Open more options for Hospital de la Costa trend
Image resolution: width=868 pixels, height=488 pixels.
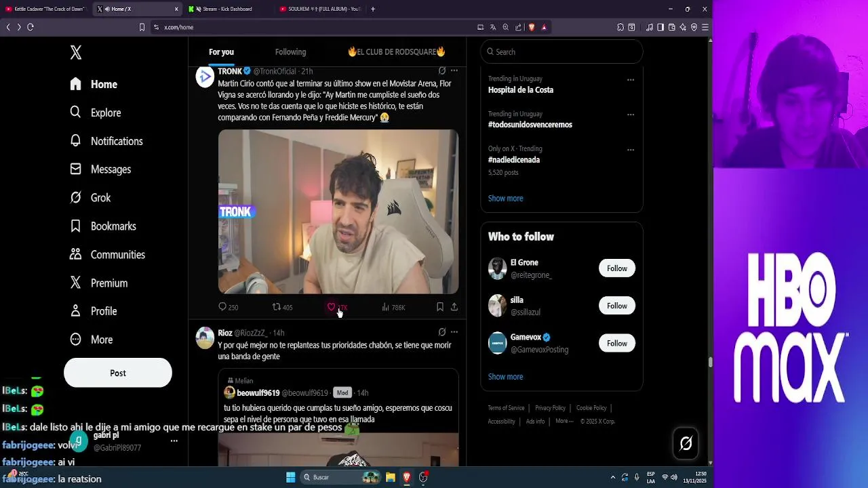tap(631, 80)
